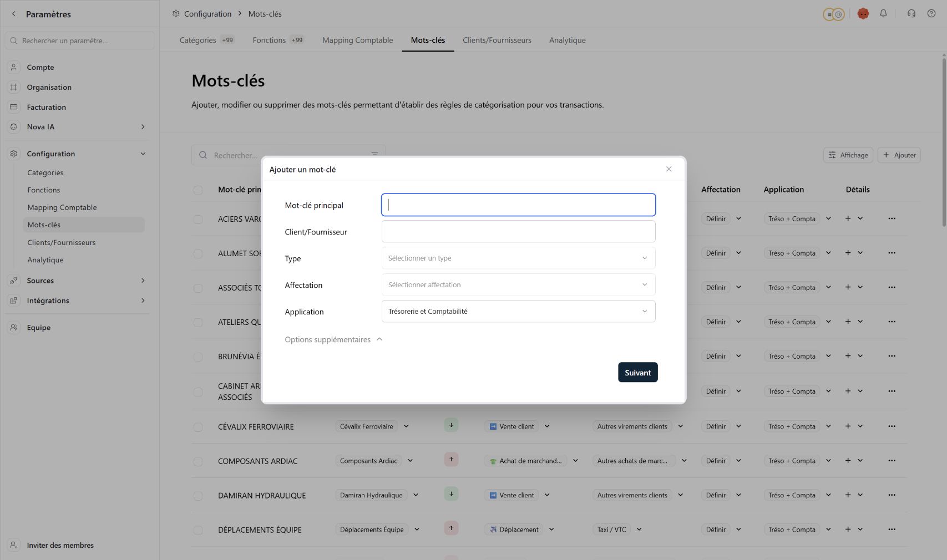Open the headset support icon
The height and width of the screenshot is (560, 947).
[911, 13]
